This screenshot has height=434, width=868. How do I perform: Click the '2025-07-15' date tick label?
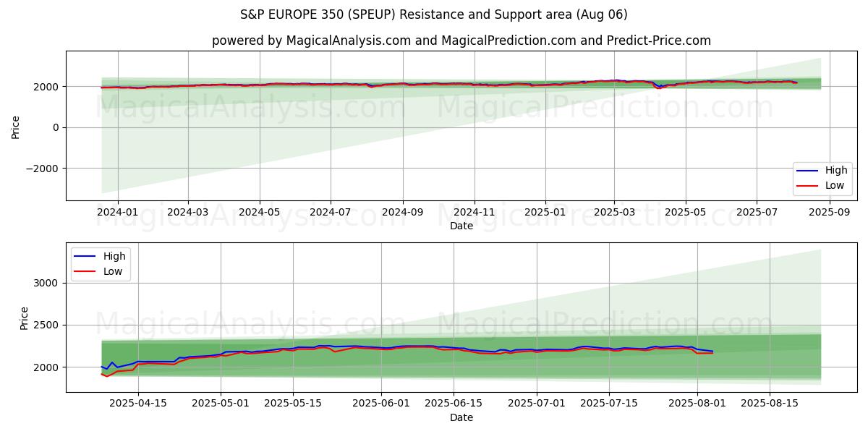pos(609,404)
